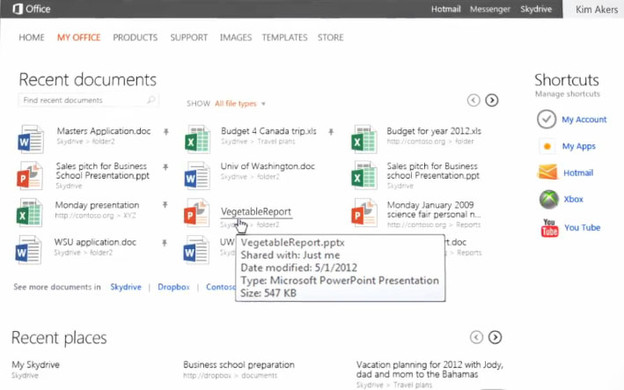The width and height of the screenshot is (624, 390).
Task: Open You Tube shortcut link
Action: pos(582,228)
